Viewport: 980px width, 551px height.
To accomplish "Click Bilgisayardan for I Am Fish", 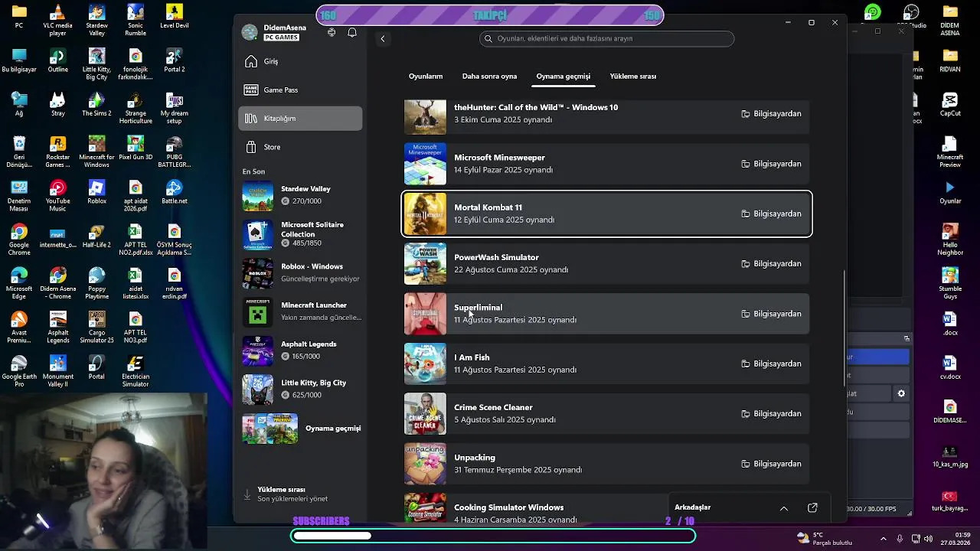I will (x=771, y=364).
